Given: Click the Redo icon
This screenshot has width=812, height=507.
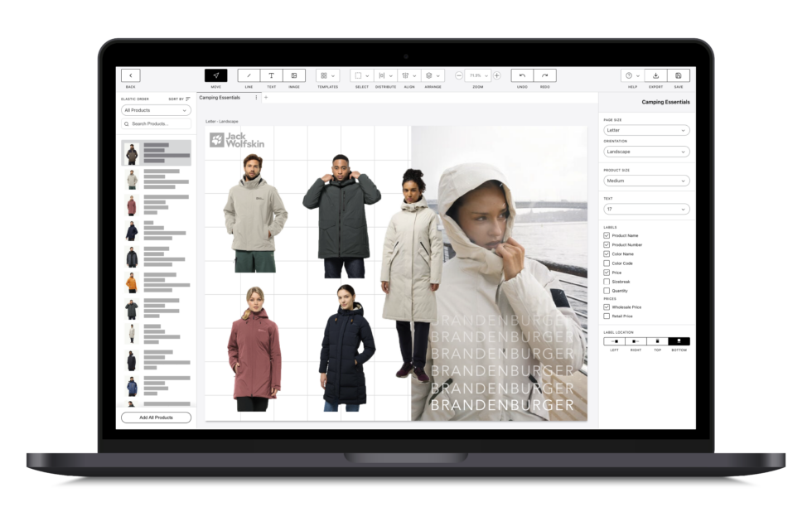Looking at the screenshot, I should [545, 75].
